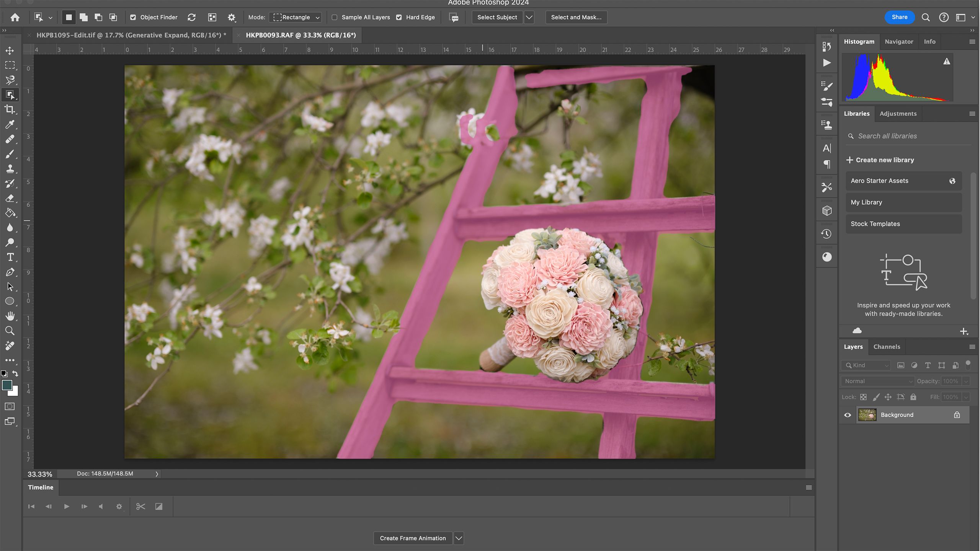Click Create new library button
The width and height of the screenshot is (980, 551).
pos(880,160)
